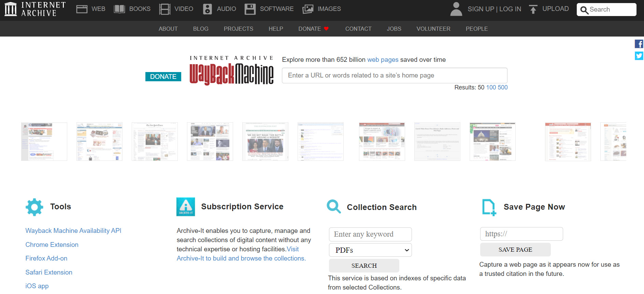Focus the Enter any keyword field

370,234
